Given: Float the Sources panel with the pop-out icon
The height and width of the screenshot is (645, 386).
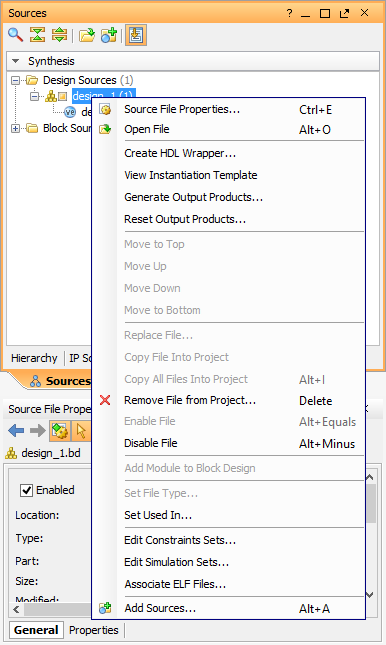Looking at the screenshot, I should tap(344, 14).
